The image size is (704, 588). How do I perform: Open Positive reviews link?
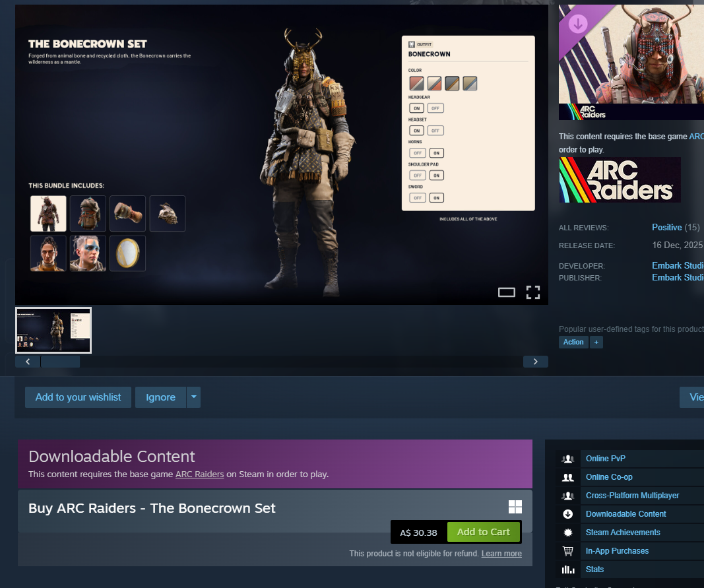click(667, 227)
